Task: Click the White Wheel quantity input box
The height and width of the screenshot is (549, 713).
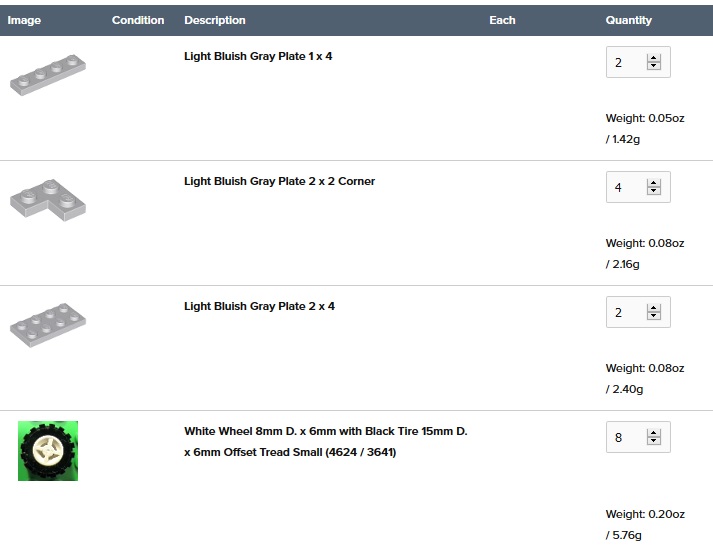Action: pyautogui.click(x=626, y=437)
